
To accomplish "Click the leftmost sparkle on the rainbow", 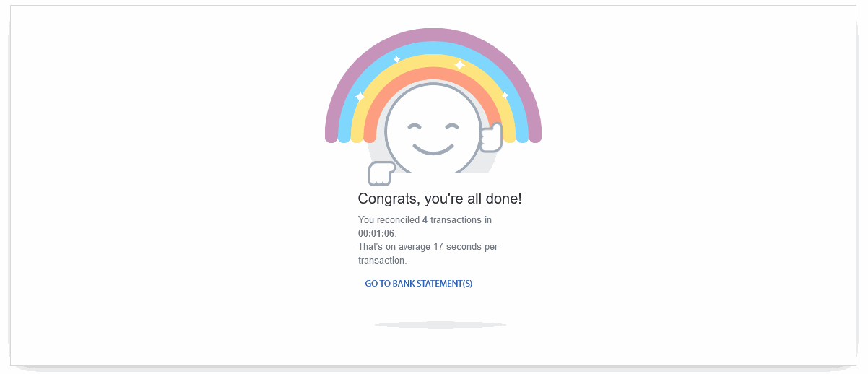I will pyautogui.click(x=360, y=96).
